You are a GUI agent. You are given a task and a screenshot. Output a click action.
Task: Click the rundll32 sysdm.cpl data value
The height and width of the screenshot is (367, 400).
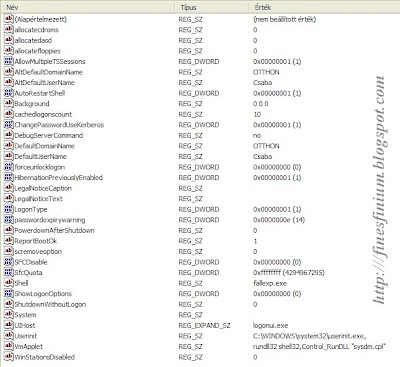[319, 346]
